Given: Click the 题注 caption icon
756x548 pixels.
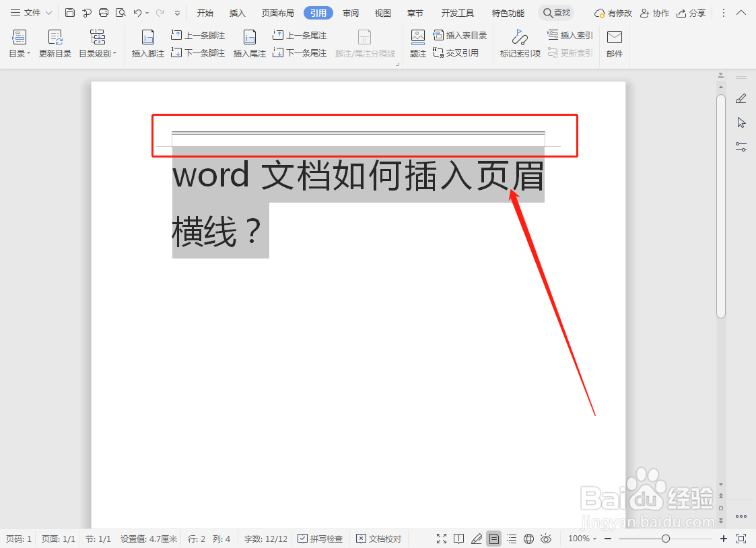Looking at the screenshot, I should 417,38.
